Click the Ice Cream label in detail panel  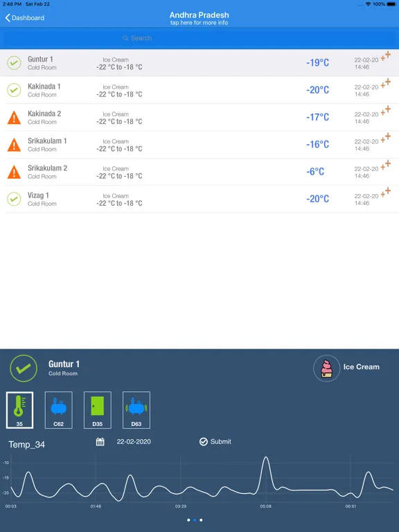click(362, 366)
